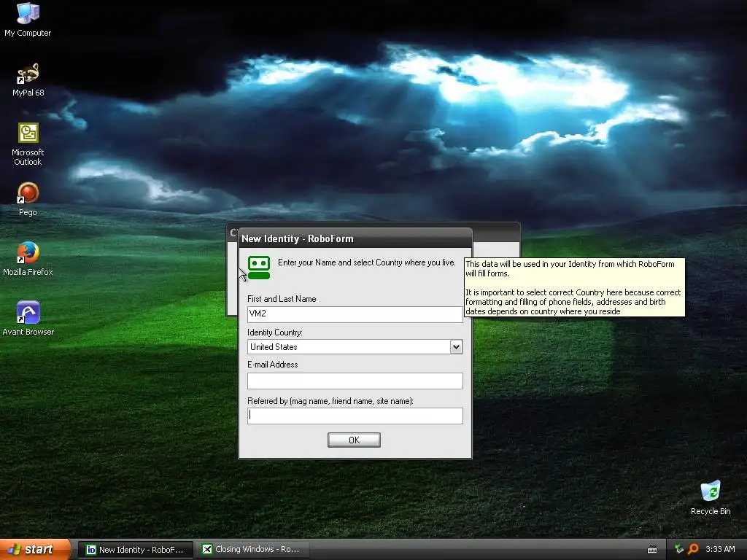Open Mozilla Firefox desktop shortcut

tap(28, 259)
